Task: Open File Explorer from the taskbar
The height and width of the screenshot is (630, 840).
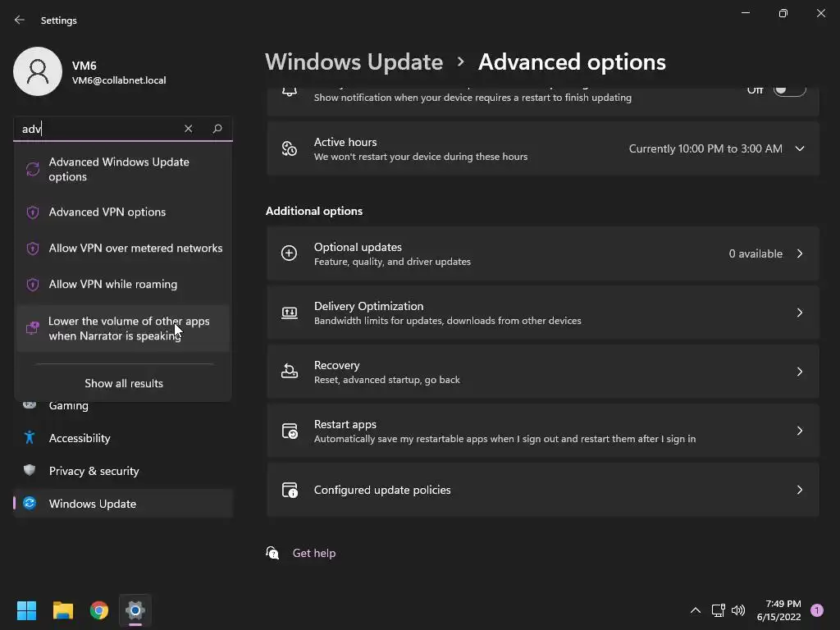Action: pos(62,610)
